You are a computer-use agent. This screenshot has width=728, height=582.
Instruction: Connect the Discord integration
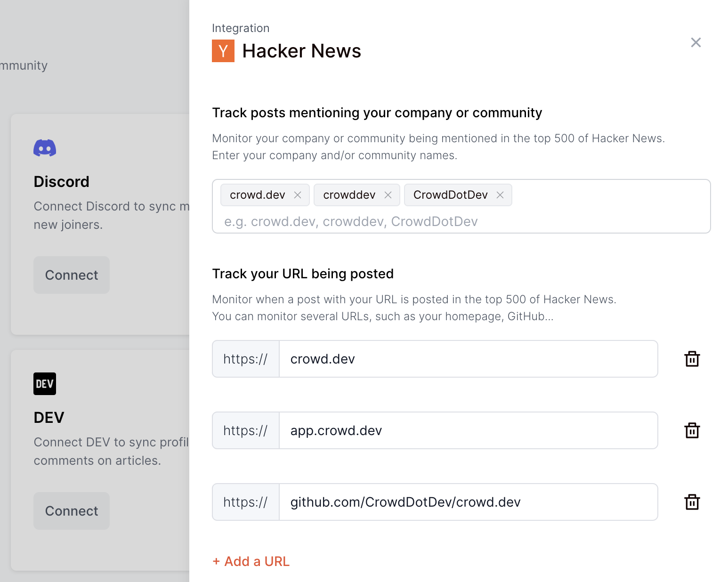coord(72,275)
